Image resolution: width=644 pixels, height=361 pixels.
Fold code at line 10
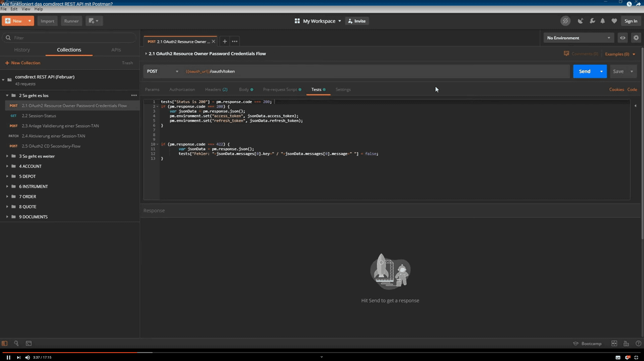(157, 144)
